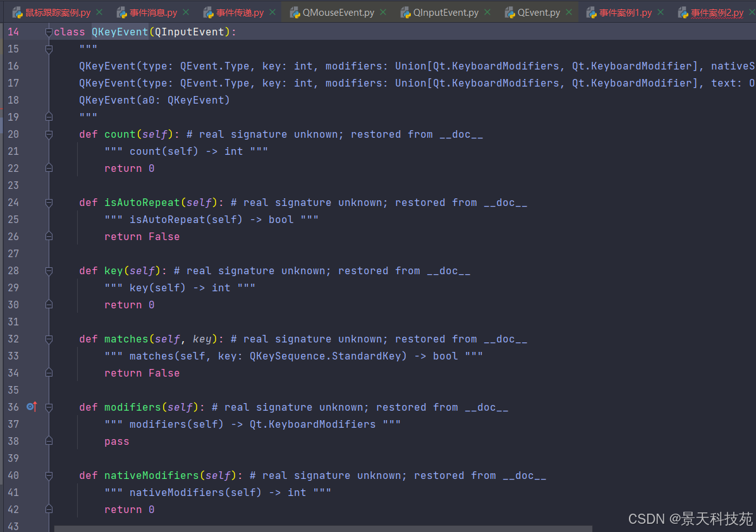Switch to the QInputEvent.py tab
Screen dimensions: 756x532
[x=446, y=13]
